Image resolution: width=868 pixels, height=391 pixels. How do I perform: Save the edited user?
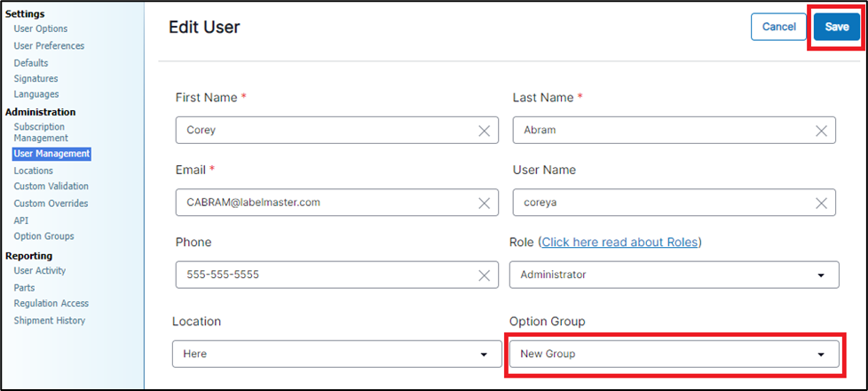pyautogui.click(x=836, y=27)
